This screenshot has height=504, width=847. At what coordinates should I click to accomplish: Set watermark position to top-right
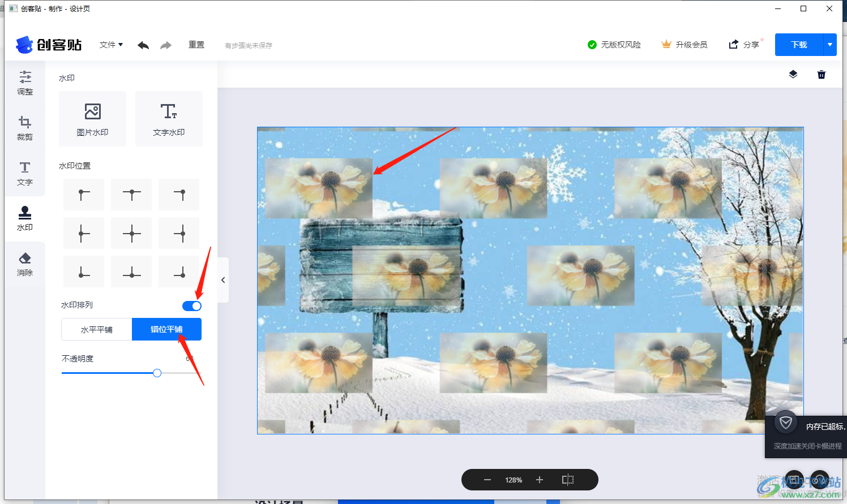tap(179, 195)
